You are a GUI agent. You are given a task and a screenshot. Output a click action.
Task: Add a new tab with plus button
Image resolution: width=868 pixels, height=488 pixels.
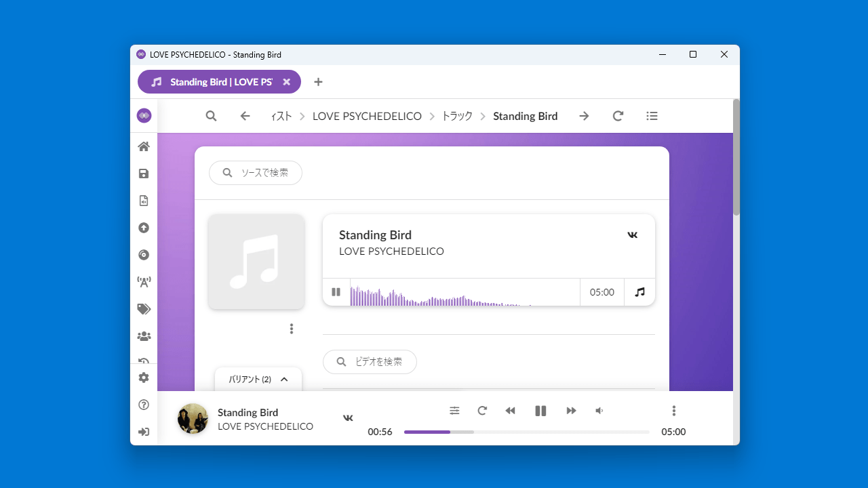pyautogui.click(x=318, y=82)
